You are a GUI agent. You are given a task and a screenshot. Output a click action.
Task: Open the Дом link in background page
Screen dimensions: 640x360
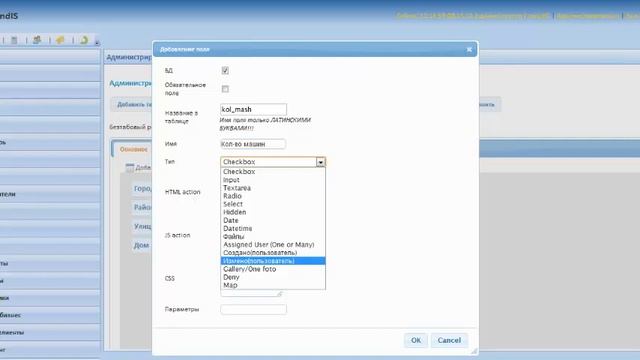pos(141,245)
